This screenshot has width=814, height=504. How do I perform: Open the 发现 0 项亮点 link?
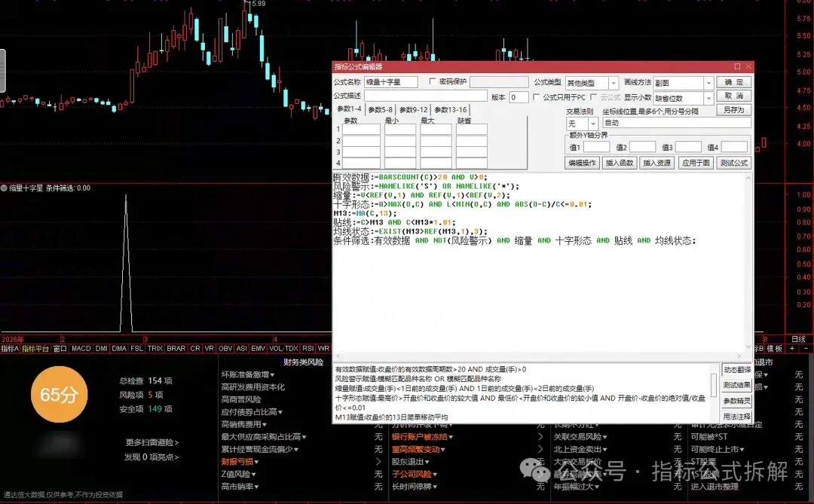[x=151, y=457]
